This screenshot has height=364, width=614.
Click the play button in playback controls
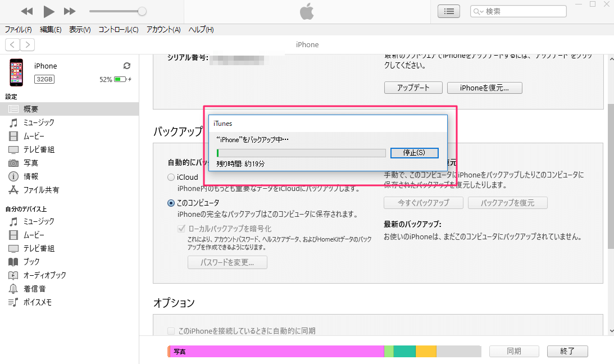pos(49,11)
